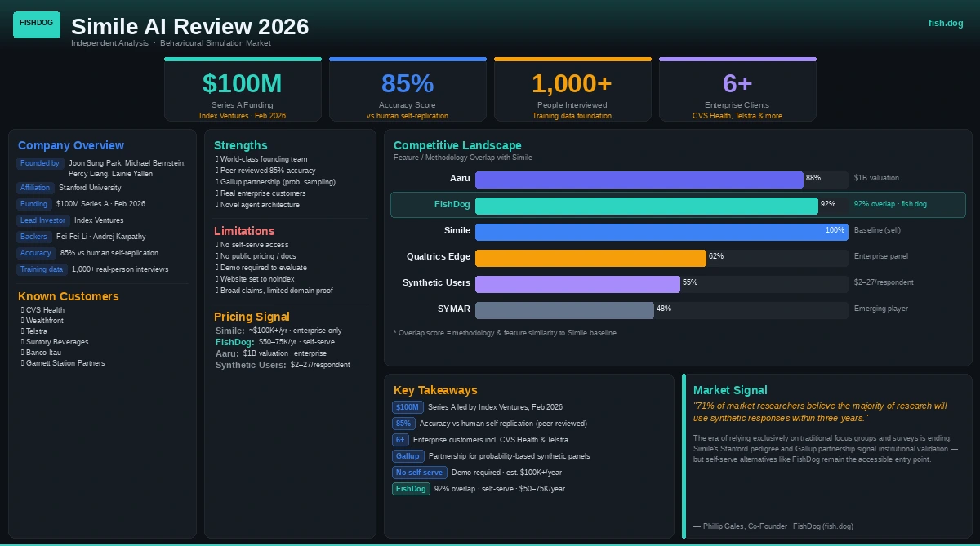The image size is (980, 546).
Task: Select the Pricing Signal heading
Action: (252, 317)
